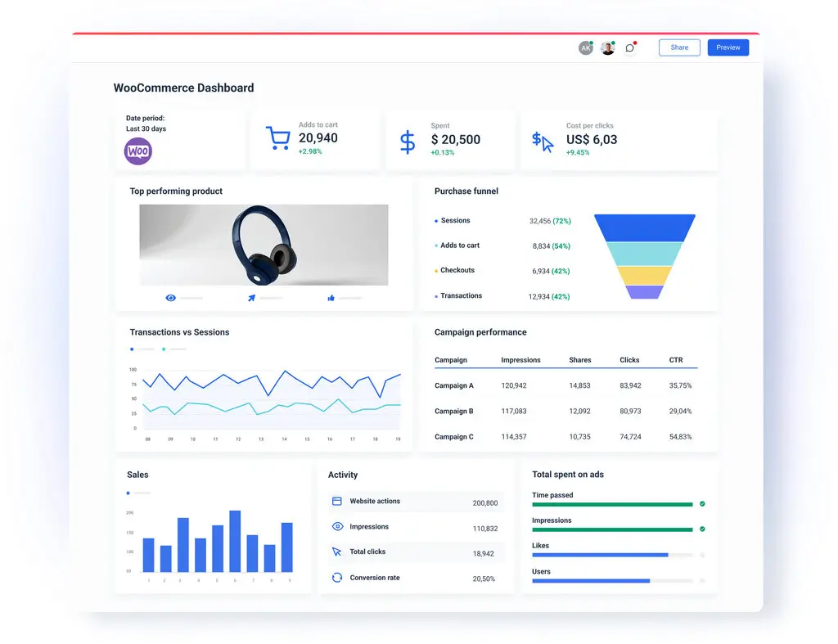838x644 pixels.
Task: Click the Conversion rate refresh icon
Action: coord(337,577)
